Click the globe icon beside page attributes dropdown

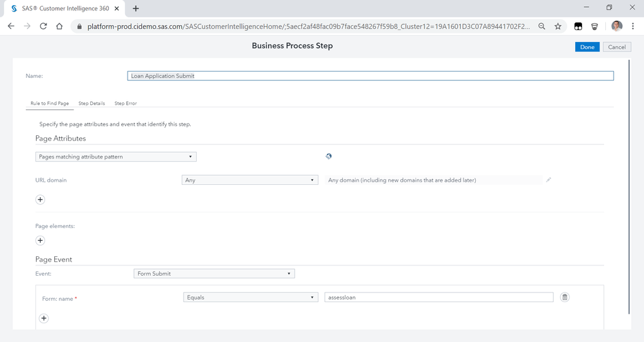click(329, 157)
